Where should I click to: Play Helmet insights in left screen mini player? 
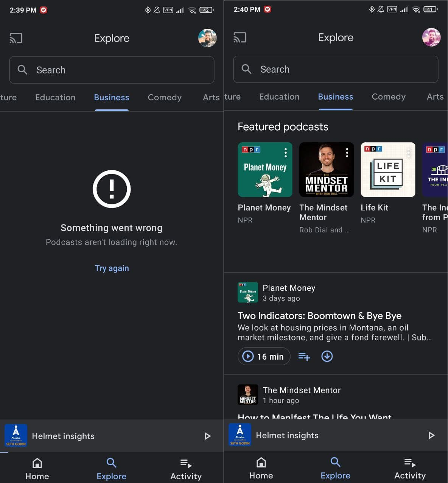click(207, 436)
